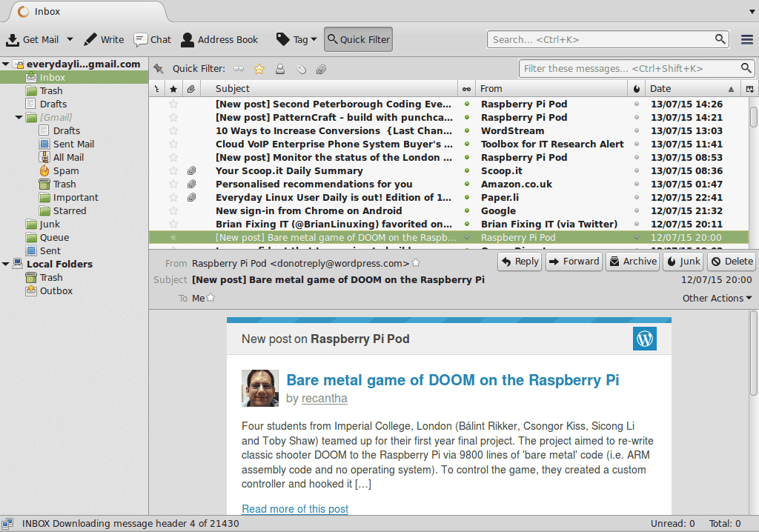Viewport: 759px width, 532px height.
Task: Collapse Local Folders tree
Action: click(5, 264)
